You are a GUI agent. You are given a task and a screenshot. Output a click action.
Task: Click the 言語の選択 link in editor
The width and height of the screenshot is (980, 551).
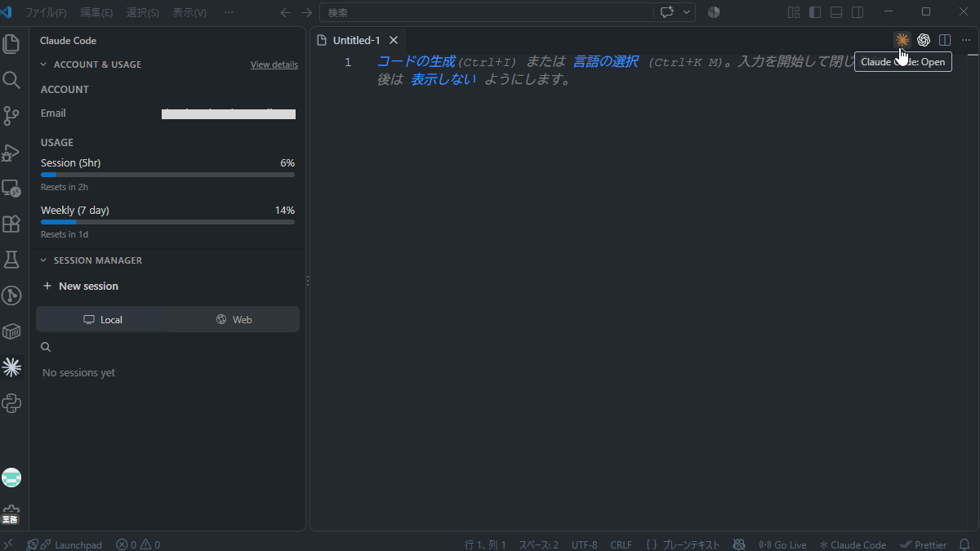605,61
